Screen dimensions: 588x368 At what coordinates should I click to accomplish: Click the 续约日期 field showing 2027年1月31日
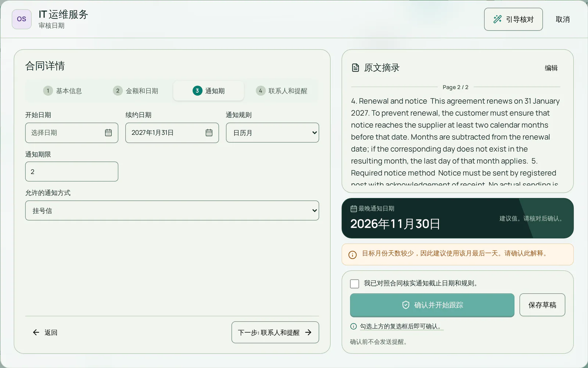(172, 133)
